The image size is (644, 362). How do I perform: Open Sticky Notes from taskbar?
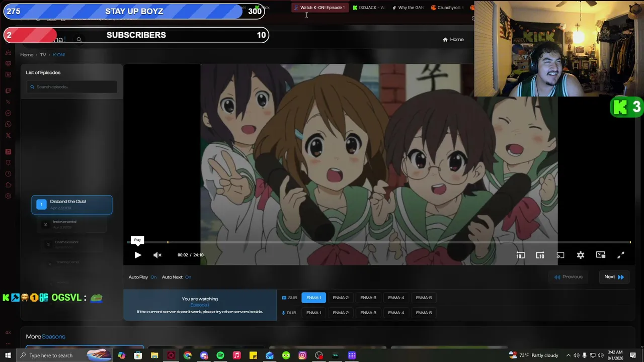253,355
